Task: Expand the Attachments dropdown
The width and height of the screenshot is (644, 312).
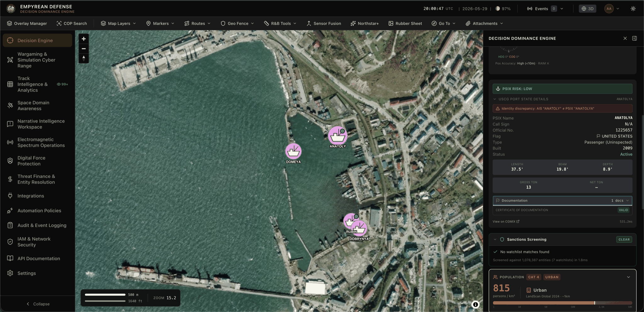Action: tap(484, 24)
